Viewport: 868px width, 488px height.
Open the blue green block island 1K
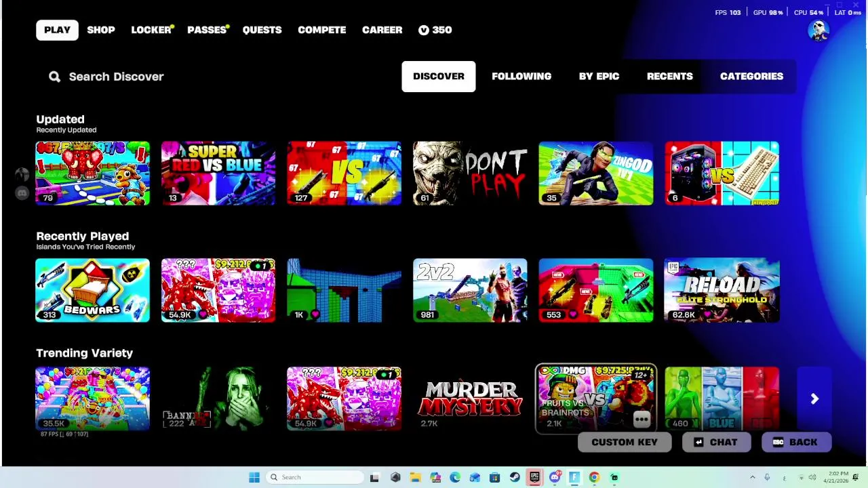coord(344,290)
